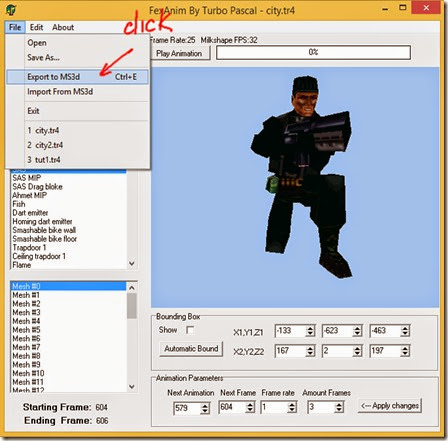Viewport: 448px width, 441px height.
Task: Click the mesh list scrollbar thumb
Action: pyautogui.click(x=132, y=306)
